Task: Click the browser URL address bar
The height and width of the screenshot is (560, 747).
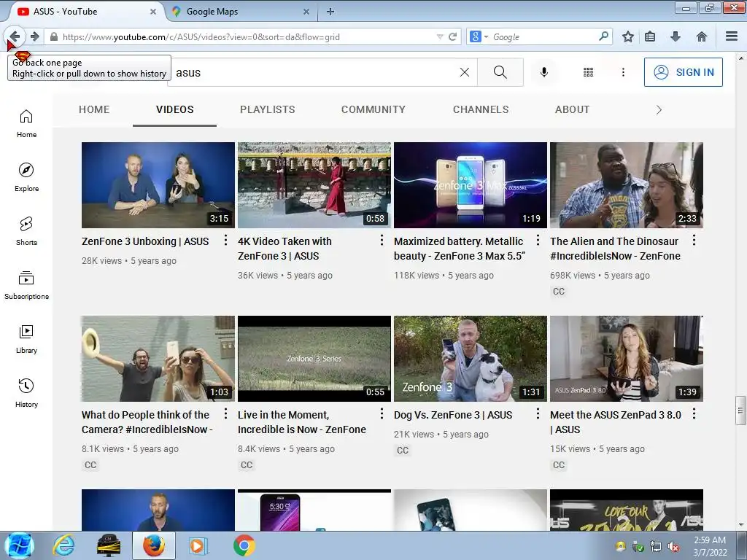Action: 248,36
